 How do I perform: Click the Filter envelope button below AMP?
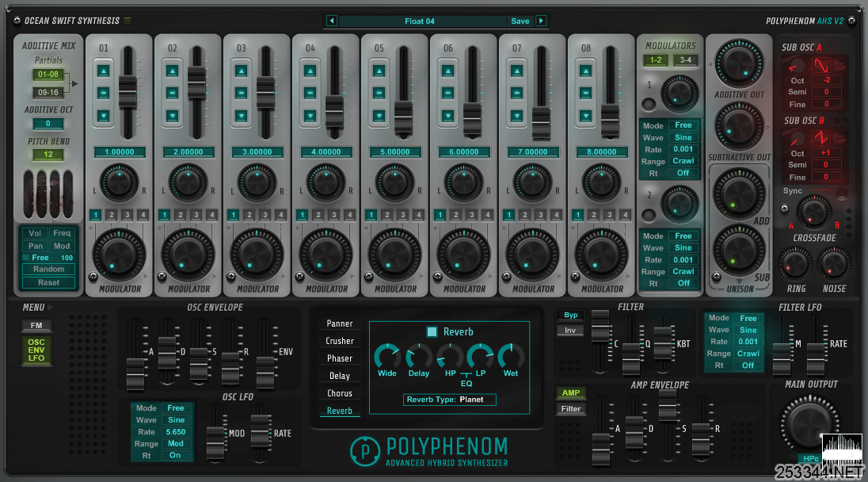coord(571,409)
